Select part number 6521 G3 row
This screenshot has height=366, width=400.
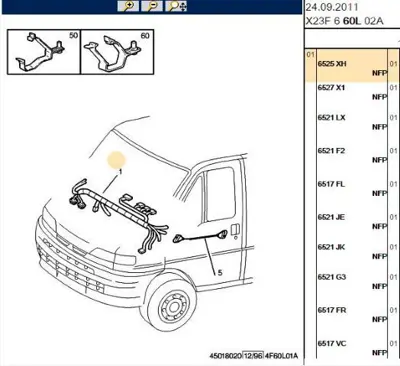click(352, 282)
